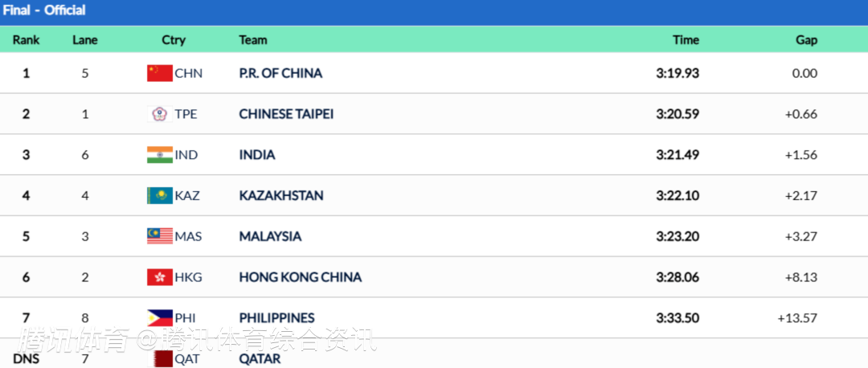Viewport: 868px width, 368px height.
Task: Select the HONG KONG CHINA team name
Action: point(301,277)
